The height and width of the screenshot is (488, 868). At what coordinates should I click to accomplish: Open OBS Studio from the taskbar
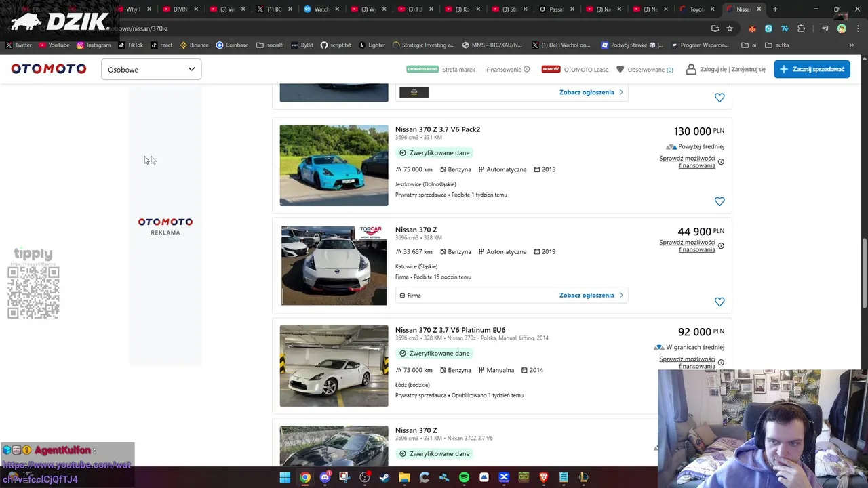click(365, 477)
